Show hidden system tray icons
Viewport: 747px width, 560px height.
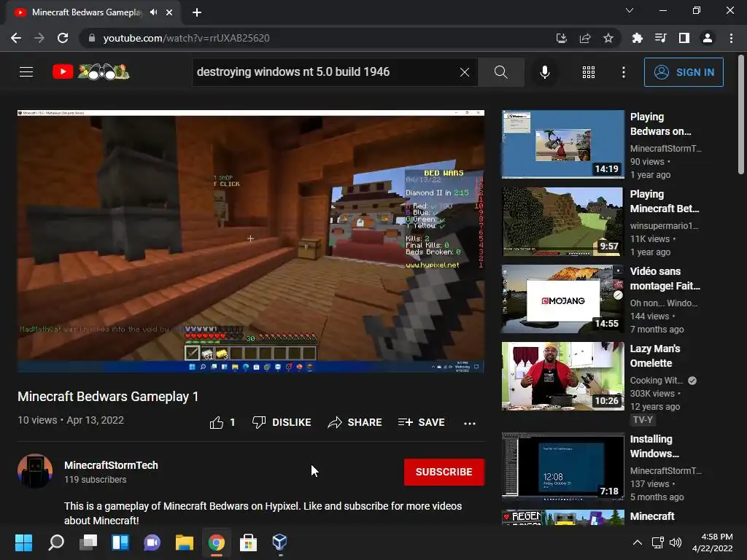tap(637, 542)
